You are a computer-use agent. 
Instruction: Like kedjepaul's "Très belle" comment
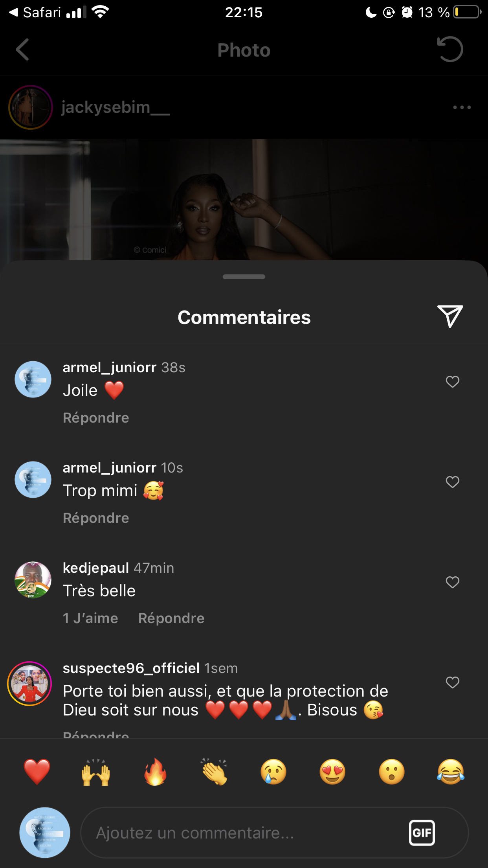coord(452,582)
